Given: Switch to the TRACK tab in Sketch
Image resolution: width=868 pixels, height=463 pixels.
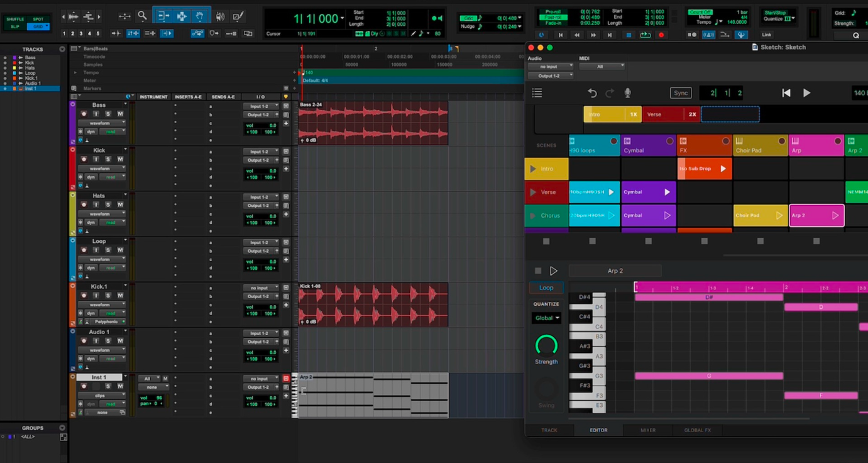Looking at the screenshot, I should pos(549,430).
